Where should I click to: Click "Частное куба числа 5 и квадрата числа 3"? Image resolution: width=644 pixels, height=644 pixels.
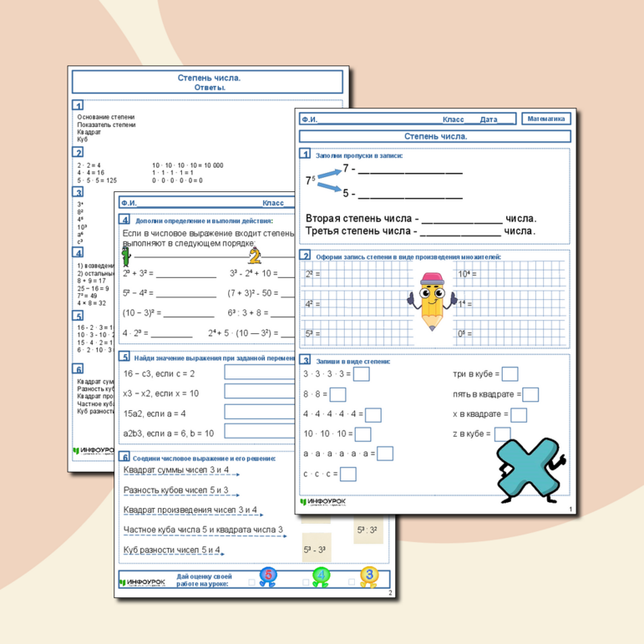click(203, 530)
